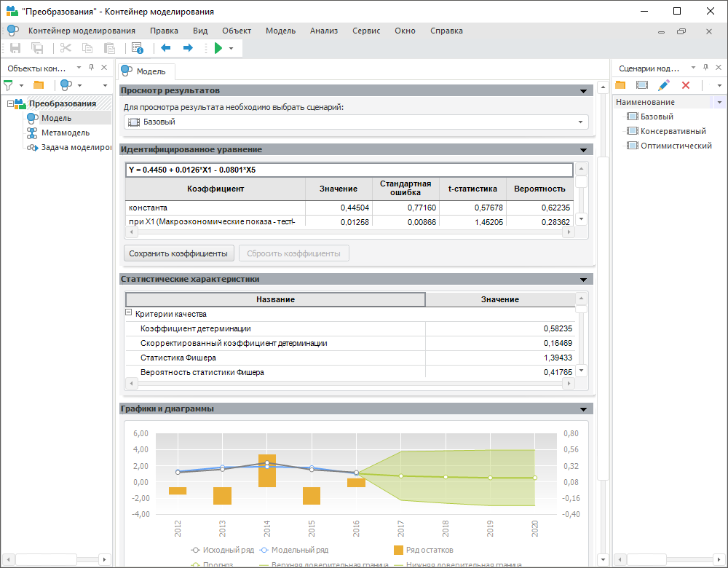The image size is (728, 568).
Task: Open the 'Анализ' menu
Action: [323, 31]
